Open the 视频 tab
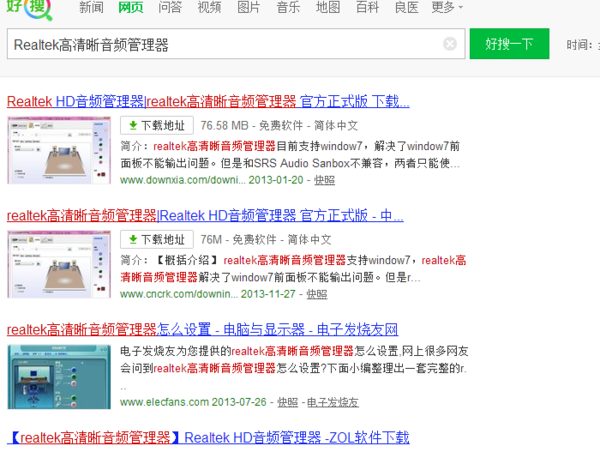Image resolution: width=600 pixels, height=452 pixels. click(x=209, y=7)
